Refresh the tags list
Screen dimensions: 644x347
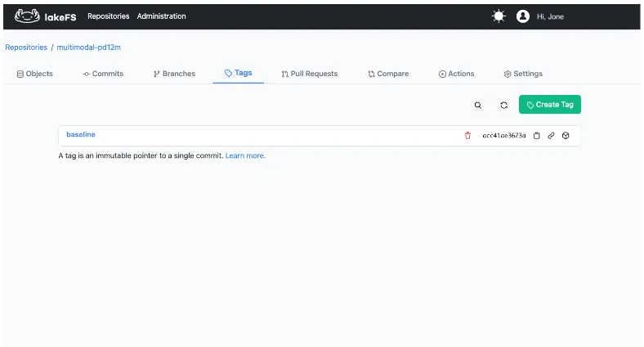[x=504, y=106]
